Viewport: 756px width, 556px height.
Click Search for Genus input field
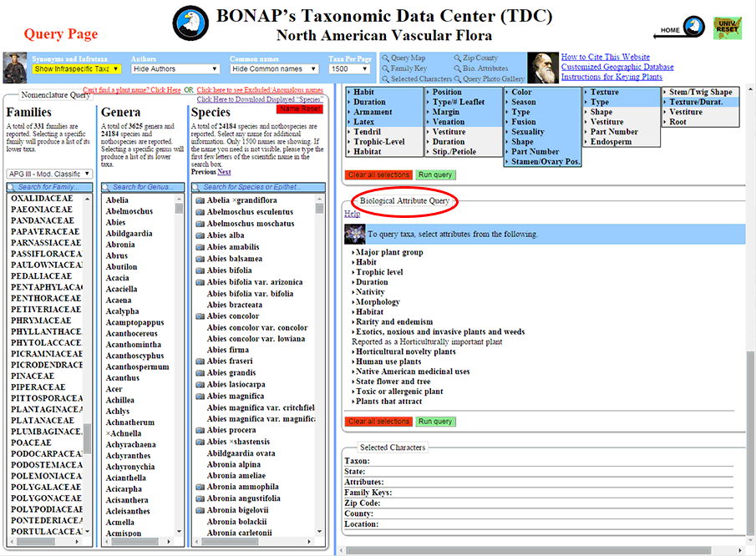point(143,187)
